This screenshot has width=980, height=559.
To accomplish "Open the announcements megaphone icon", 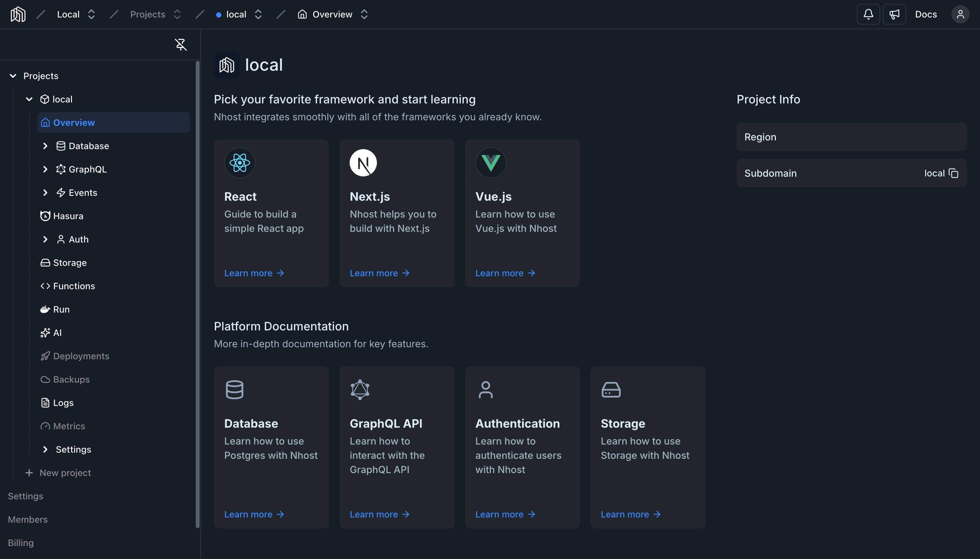I will point(894,14).
